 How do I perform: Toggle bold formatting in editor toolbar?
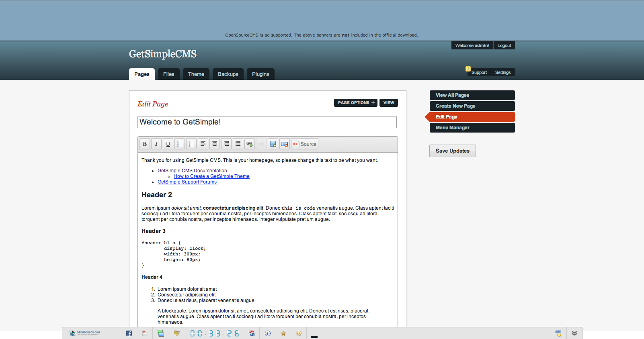(x=145, y=144)
